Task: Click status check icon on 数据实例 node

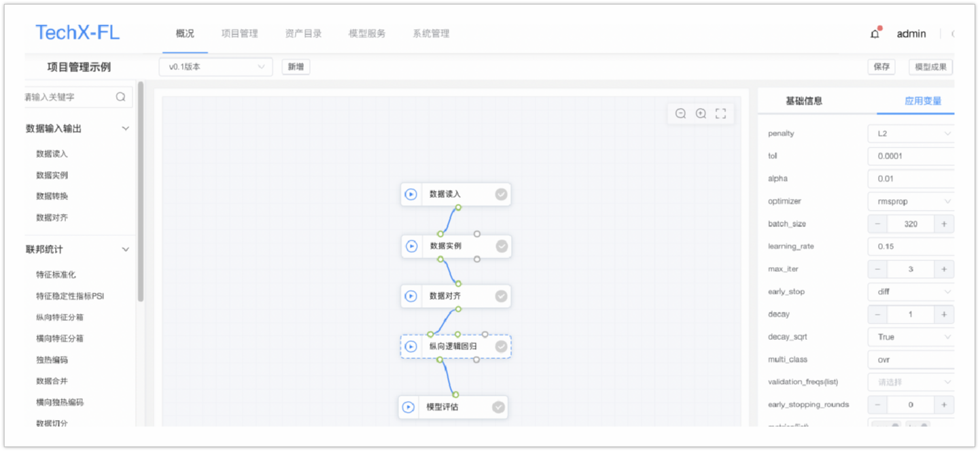Action: click(502, 246)
